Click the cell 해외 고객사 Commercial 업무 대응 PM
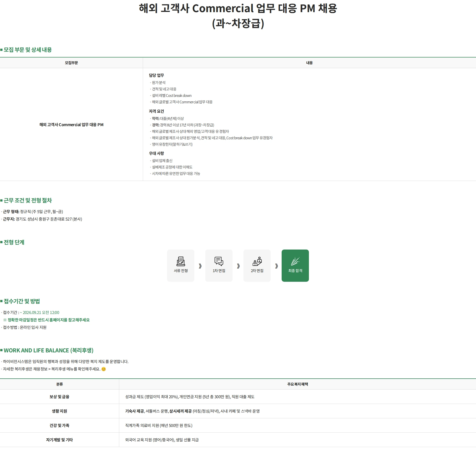 (71, 125)
